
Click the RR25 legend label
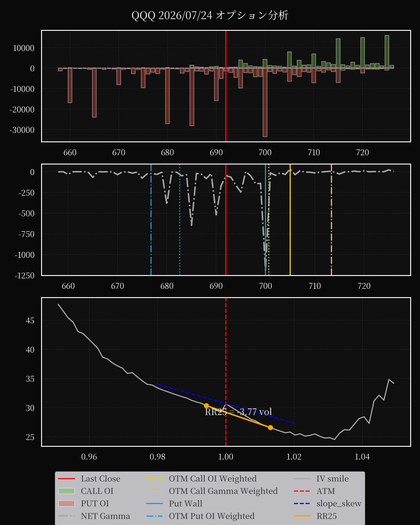[327, 516]
